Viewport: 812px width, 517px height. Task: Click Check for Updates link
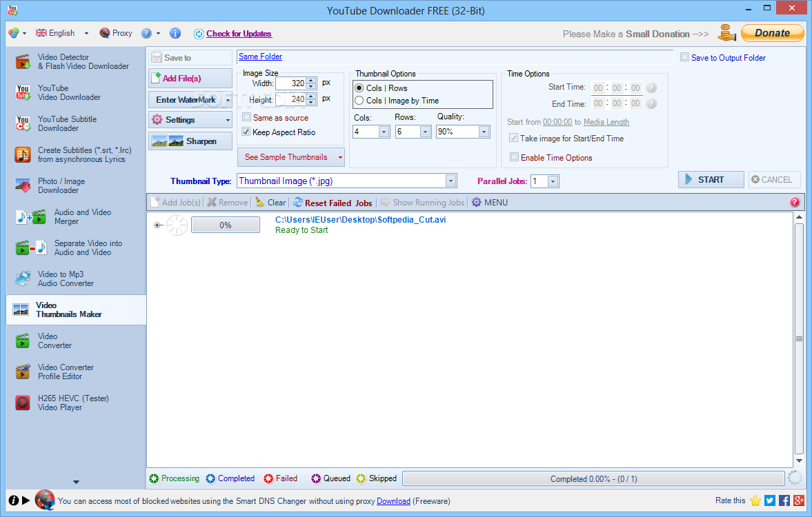coord(239,34)
